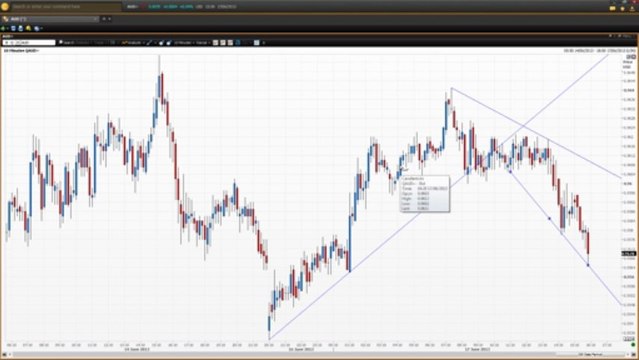Click the current price label on the axis
This screenshot has height=360, width=639.
[628, 254]
